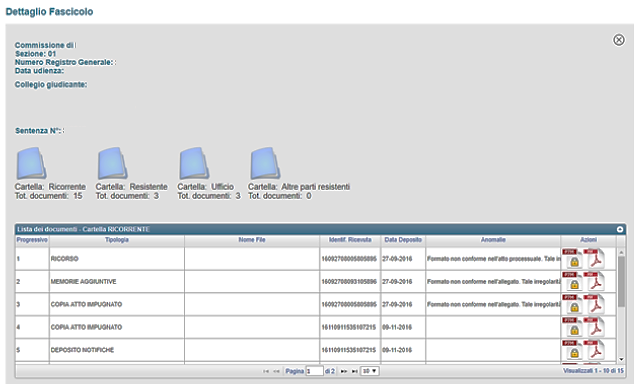Go to the first page button
This screenshot has width=634, height=384.
click(266, 371)
